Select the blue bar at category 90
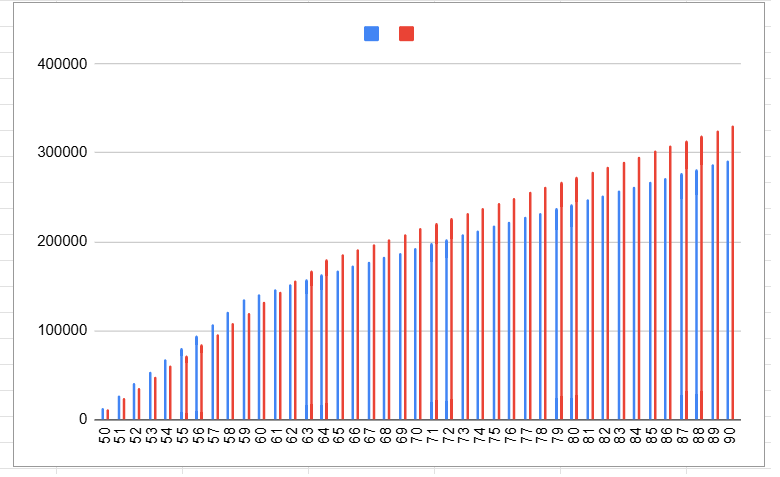Screen dimensions: 780x477 [728, 290]
